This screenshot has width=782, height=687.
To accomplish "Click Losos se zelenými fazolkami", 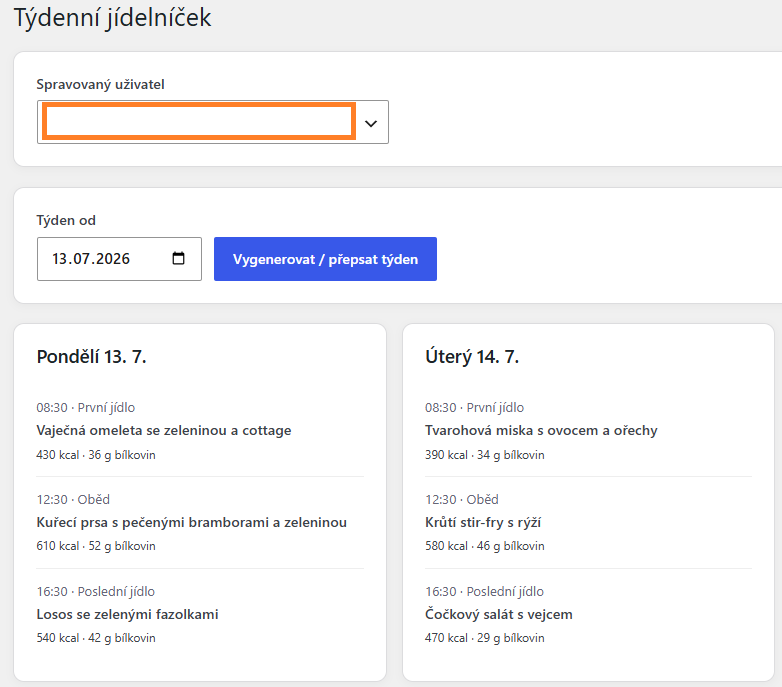I will [x=127, y=614].
